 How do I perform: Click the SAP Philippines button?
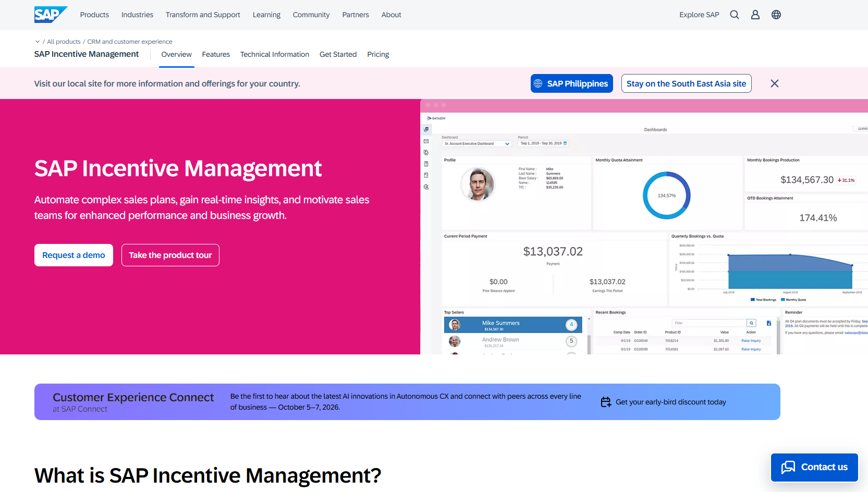click(572, 83)
